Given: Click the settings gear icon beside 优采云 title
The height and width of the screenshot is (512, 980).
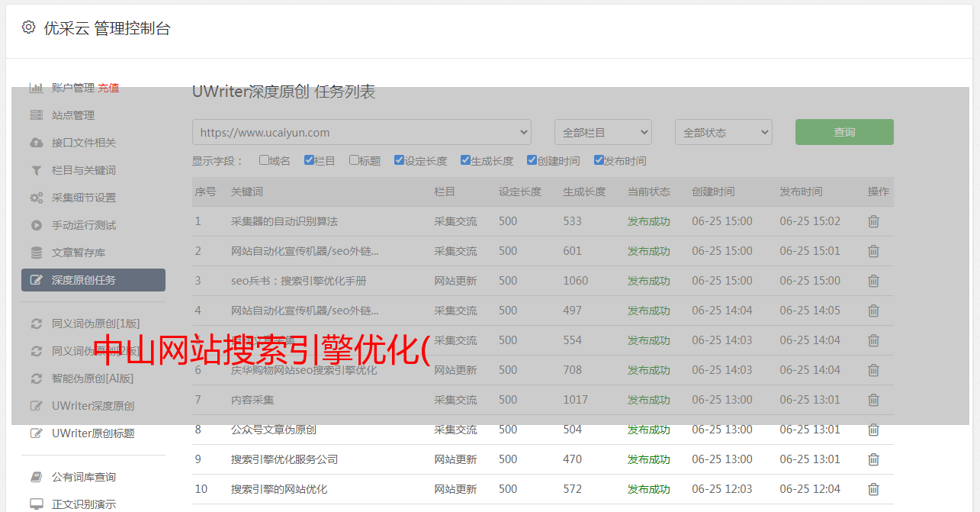Looking at the screenshot, I should 28,27.
